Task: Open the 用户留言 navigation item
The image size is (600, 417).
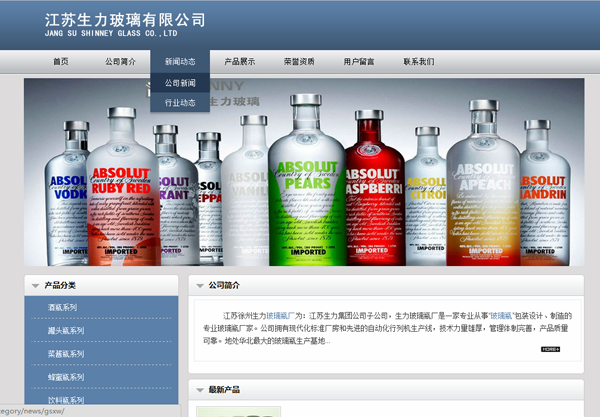Action: coord(359,62)
